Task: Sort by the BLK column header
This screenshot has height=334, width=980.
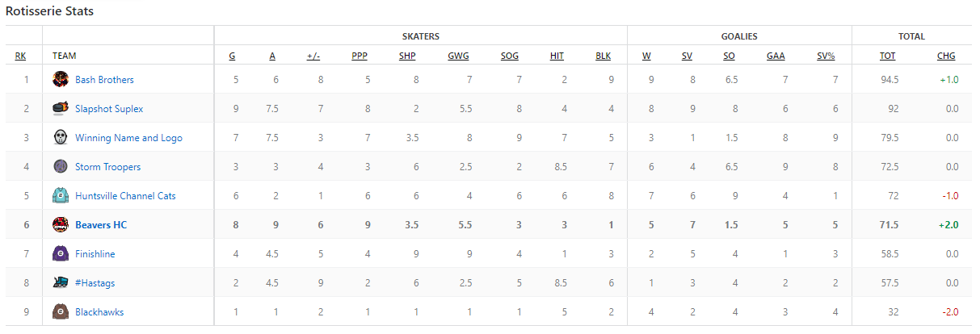Action: (x=603, y=56)
